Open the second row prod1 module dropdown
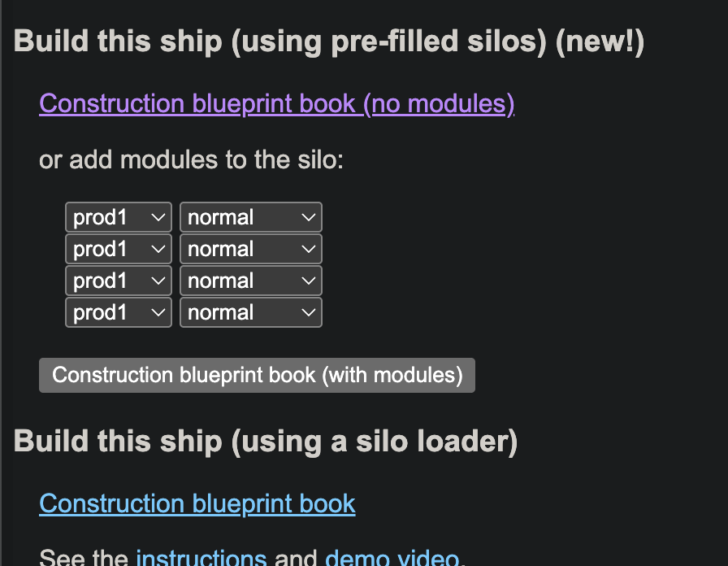Screen dimensions: 728x566 tap(119, 249)
